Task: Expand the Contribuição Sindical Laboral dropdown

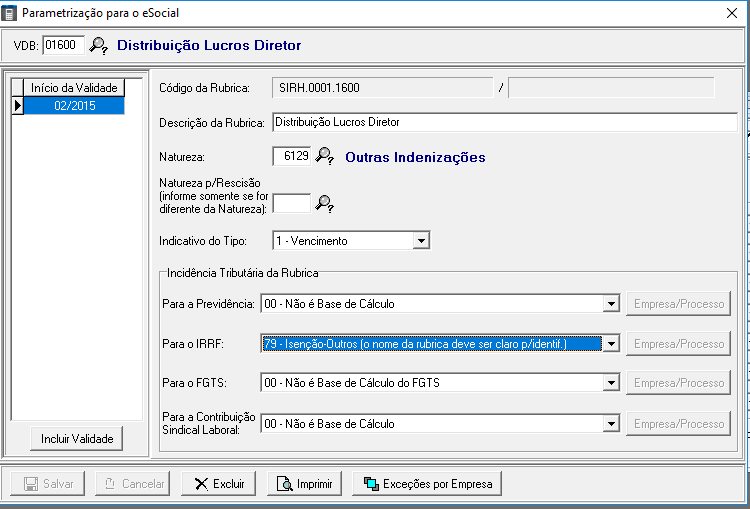Action: [x=610, y=424]
